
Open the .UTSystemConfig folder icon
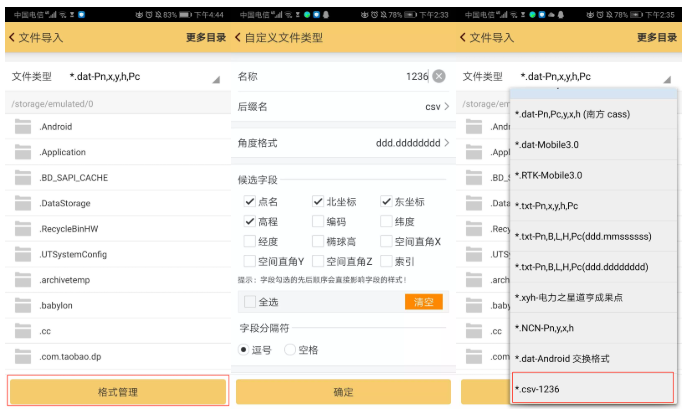point(23,254)
